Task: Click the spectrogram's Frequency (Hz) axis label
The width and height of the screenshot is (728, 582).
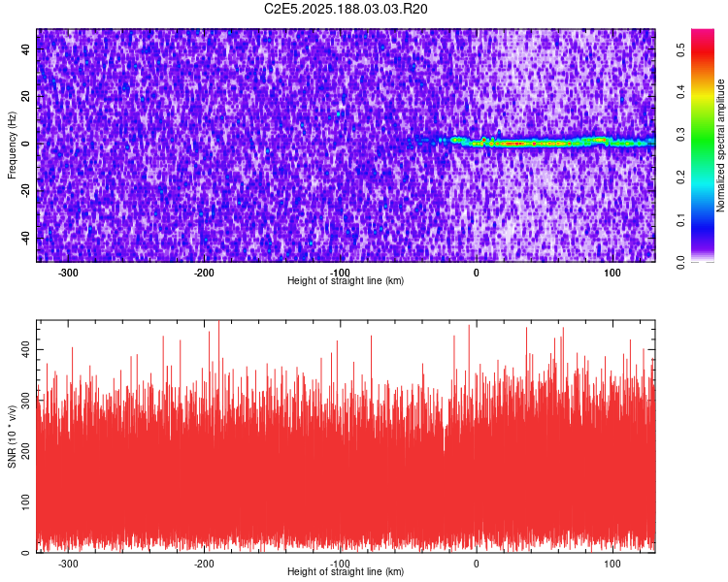Action: (12, 145)
